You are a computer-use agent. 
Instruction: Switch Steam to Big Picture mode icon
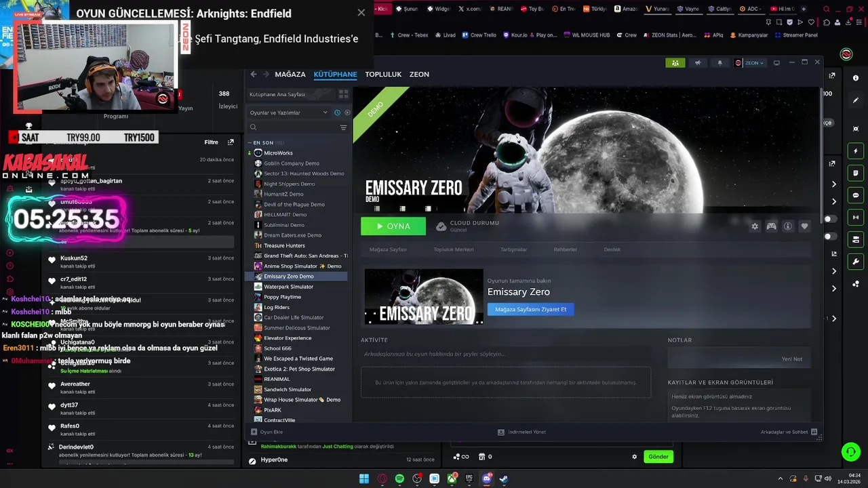pyautogui.click(x=776, y=63)
